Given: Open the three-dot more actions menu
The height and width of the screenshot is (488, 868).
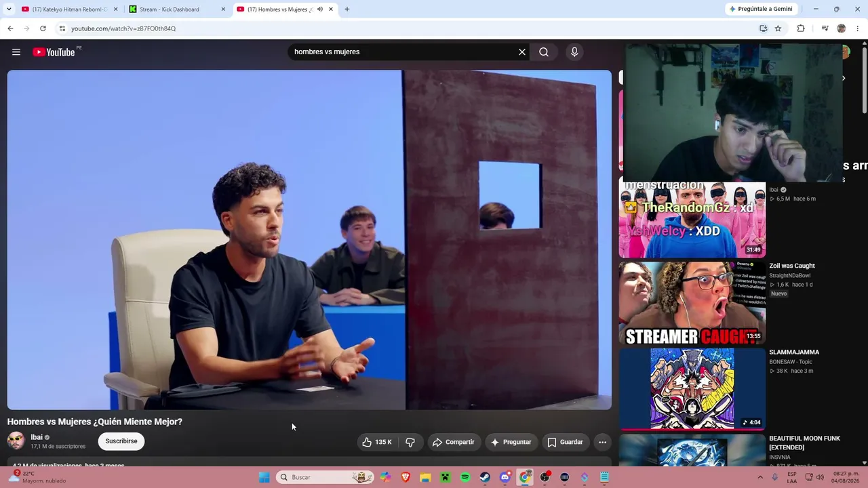Looking at the screenshot, I should [602, 442].
